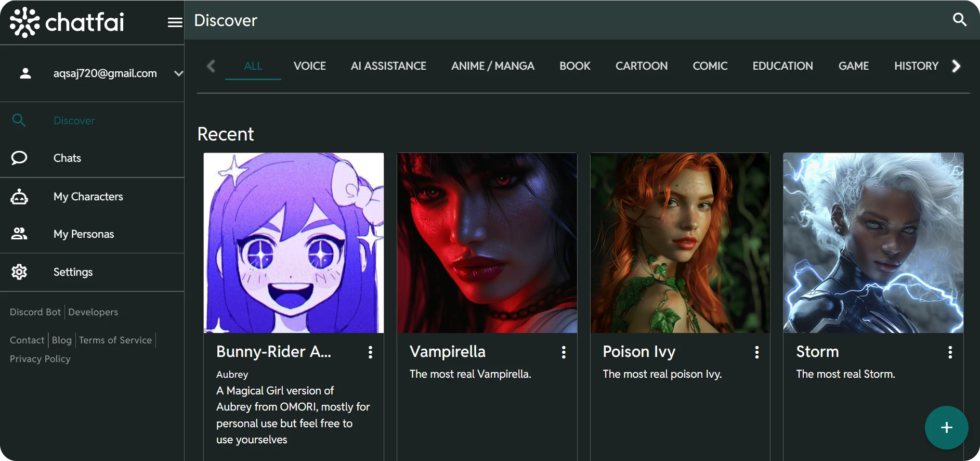Go to My Personas page
This screenshot has height=461, width=980.
[x=83, y=234]
